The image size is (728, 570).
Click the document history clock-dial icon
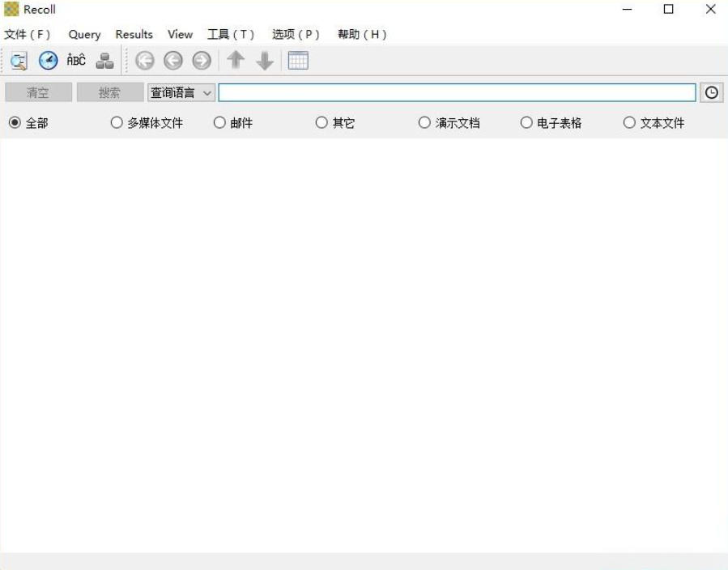49,61
